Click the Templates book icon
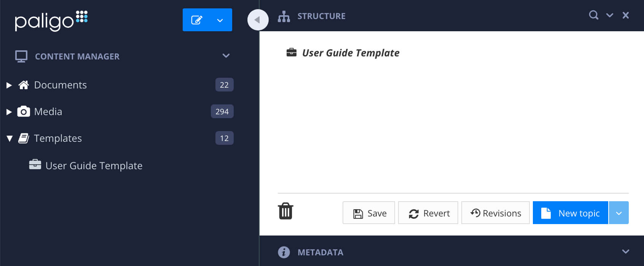This screenshot has width=644, height=266. point(24,138)
